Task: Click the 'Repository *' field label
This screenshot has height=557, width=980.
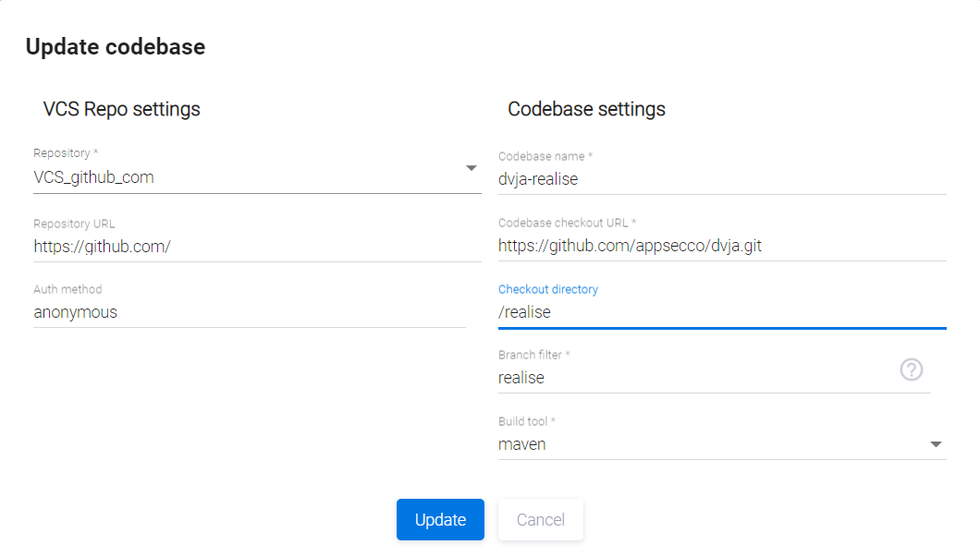Action: tap(66, 153)
